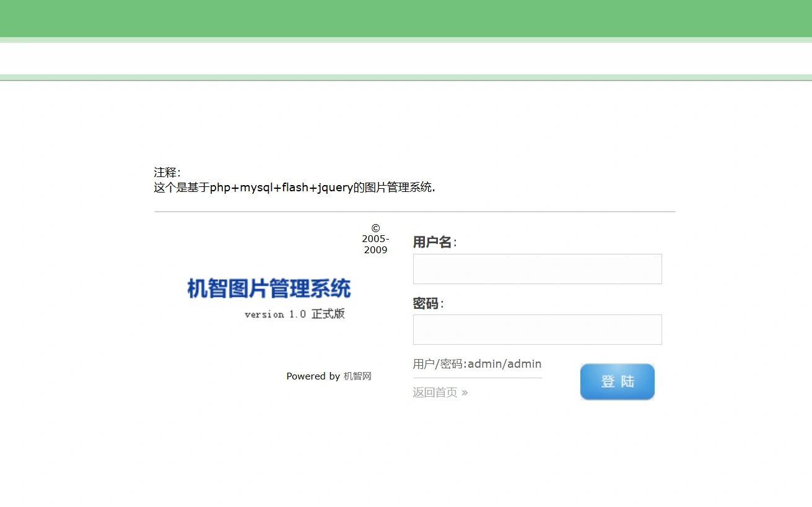Click the horizontal divider above the login form
Screen dimensions: 812x507
coord(414,212)
